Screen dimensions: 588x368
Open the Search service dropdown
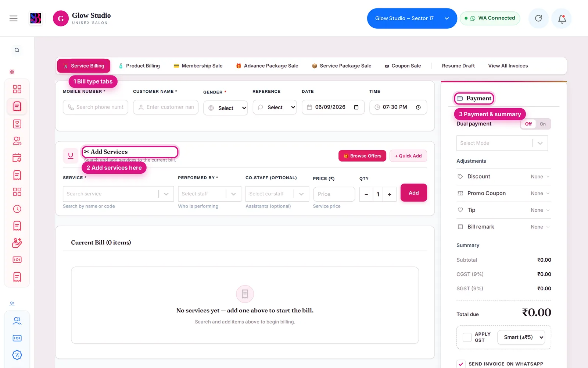pos(118,194)
